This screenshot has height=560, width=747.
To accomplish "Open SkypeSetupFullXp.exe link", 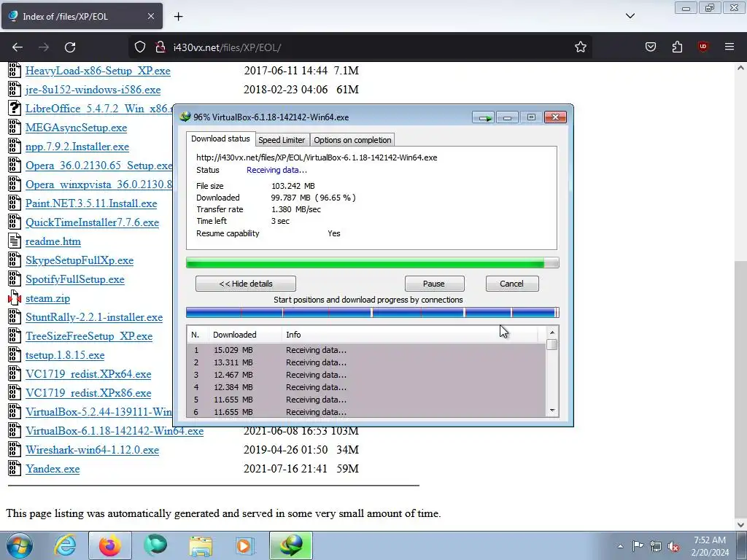I will [x=80, y=260].
